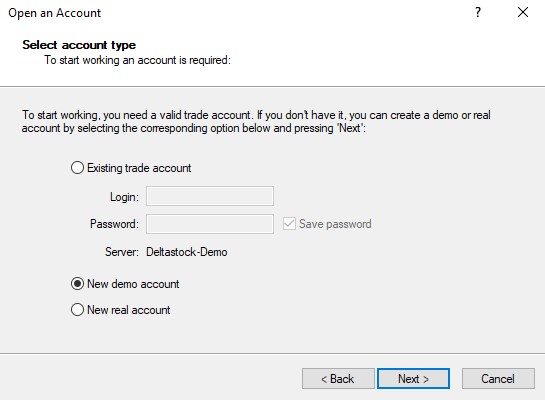This screenshot has width=545, height=400.
Task: Select the New real account radio button
Action: tap(77, 310)
